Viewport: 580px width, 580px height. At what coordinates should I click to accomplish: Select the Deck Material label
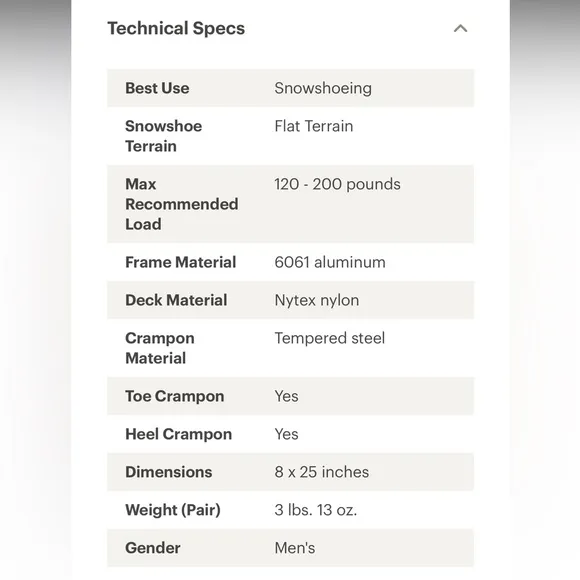pyautogui.click(x=176, y=300)
